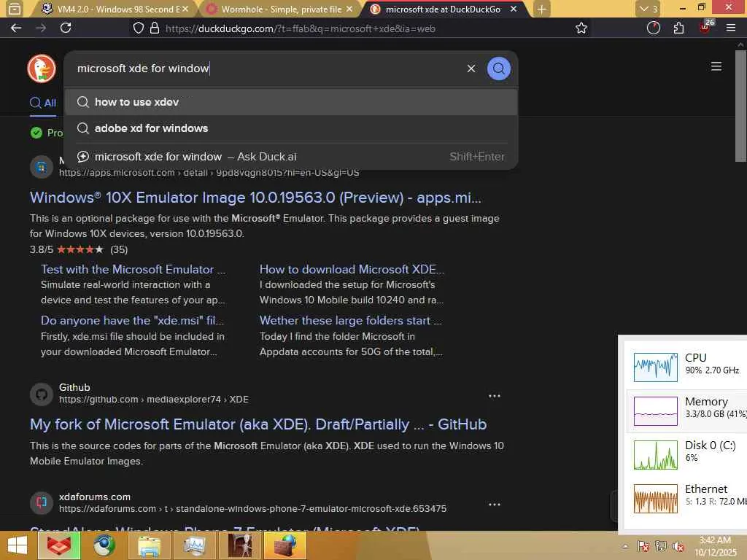The image size is (747, 560).
Task: Select the All search results tab
Action: (43, 103)
